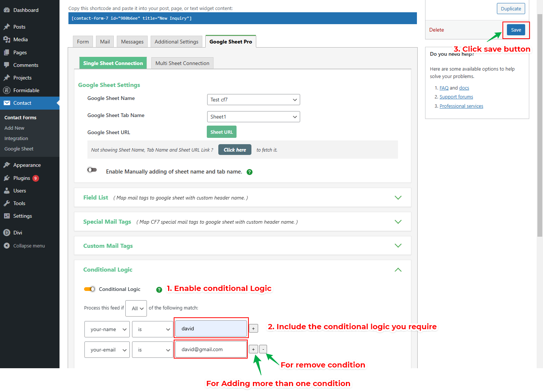Add condition after the your-name row
The width and height of the screenshot is (543, 392).
coord(253,328)
